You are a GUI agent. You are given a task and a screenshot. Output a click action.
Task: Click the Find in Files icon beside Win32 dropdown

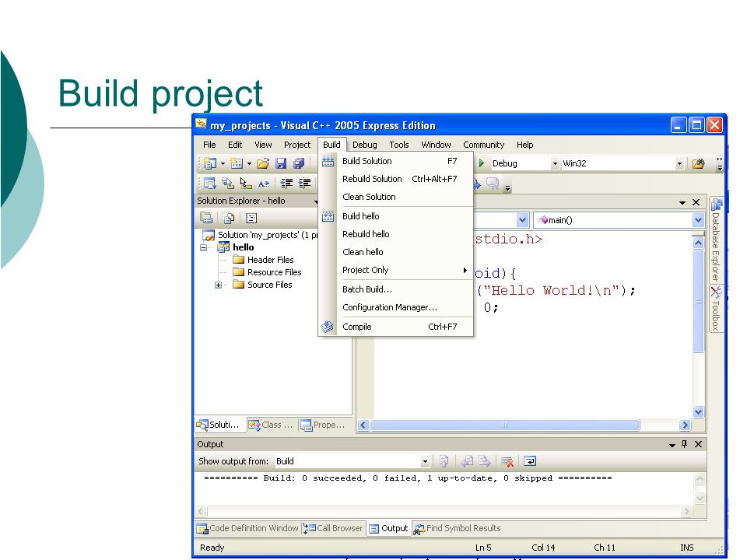pos(698,163)
